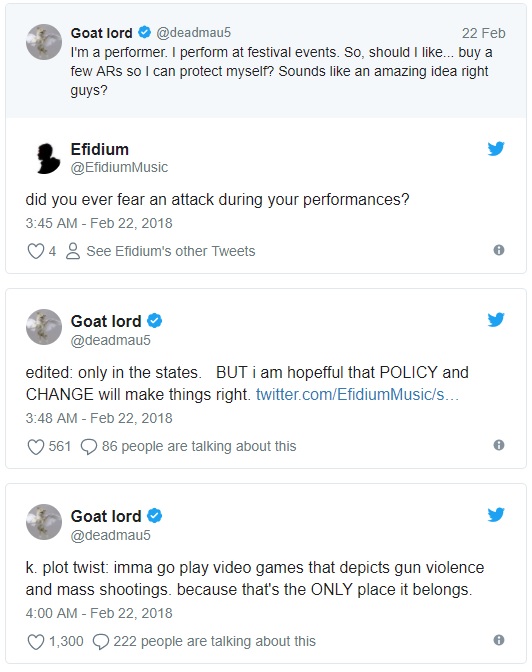Image resolution: width=532 pixels, height=672 pixels.
Task: Open the 3:45 AM - Feb 22, 2018 timestamp
Action: 99,223
